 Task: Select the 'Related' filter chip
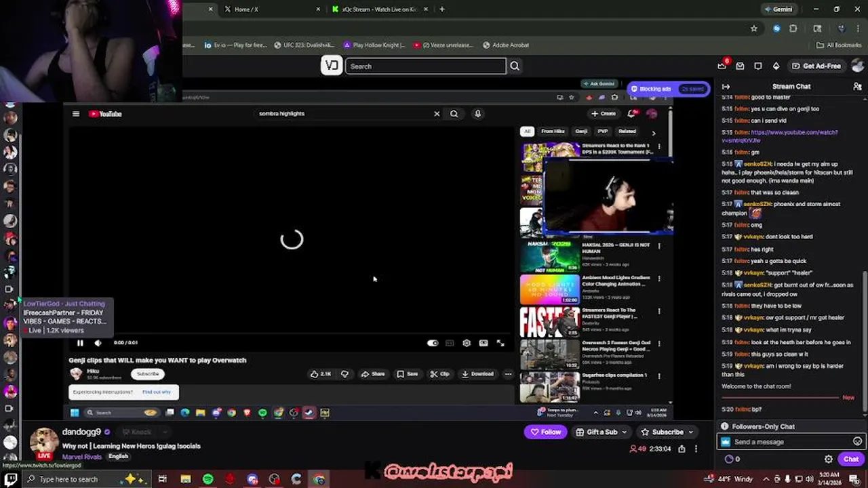coord(627,131)
